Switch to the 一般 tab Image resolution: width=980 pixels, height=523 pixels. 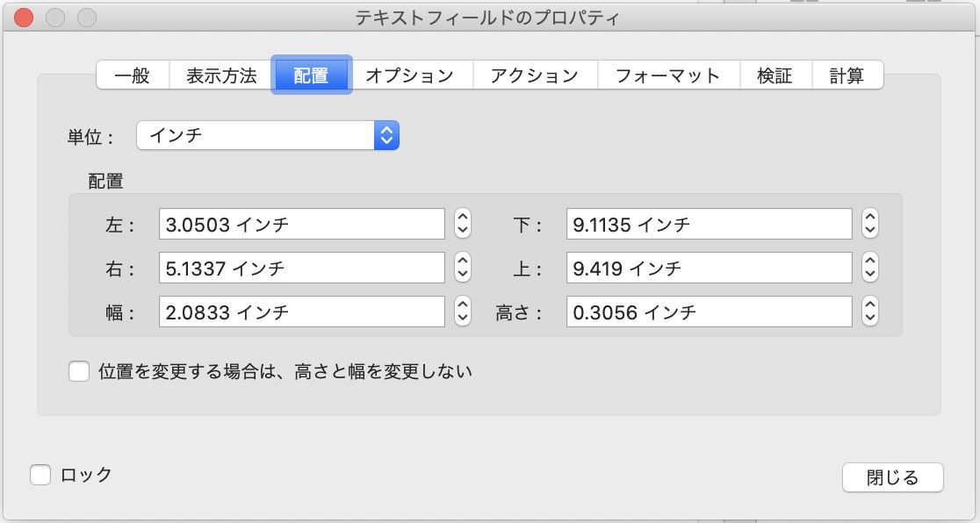(130, 75)
